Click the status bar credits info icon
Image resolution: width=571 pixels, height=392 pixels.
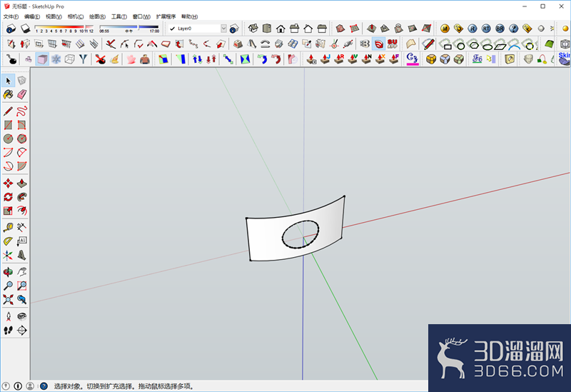(x=17, y=386)
